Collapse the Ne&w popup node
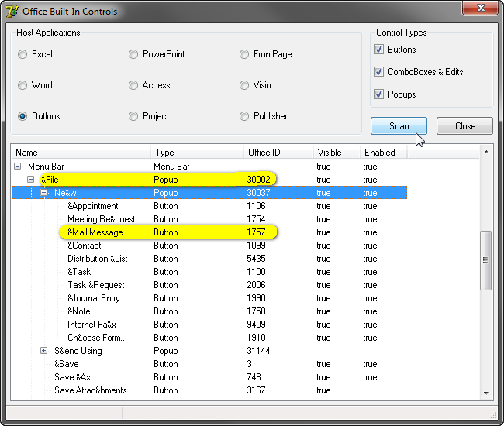 click(44, 193)
